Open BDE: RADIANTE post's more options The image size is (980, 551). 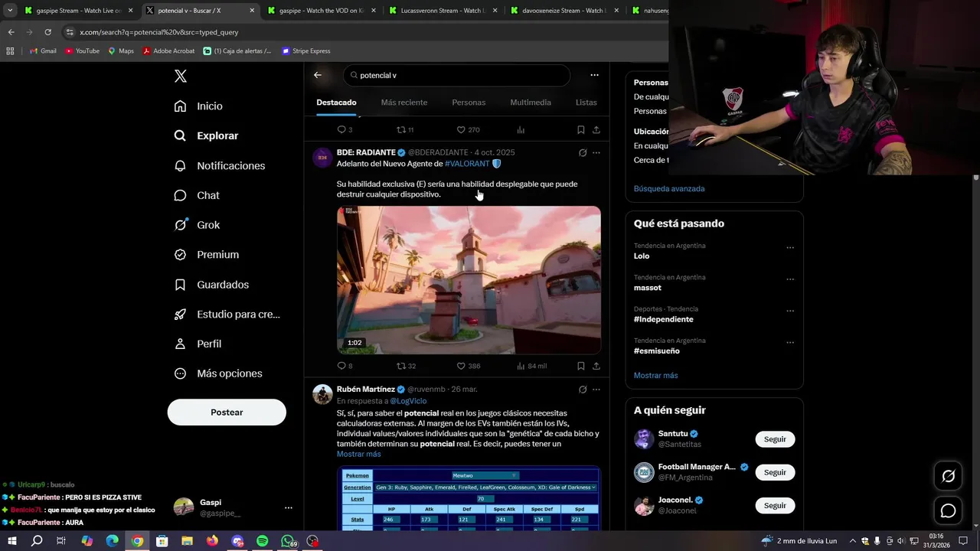596,153
